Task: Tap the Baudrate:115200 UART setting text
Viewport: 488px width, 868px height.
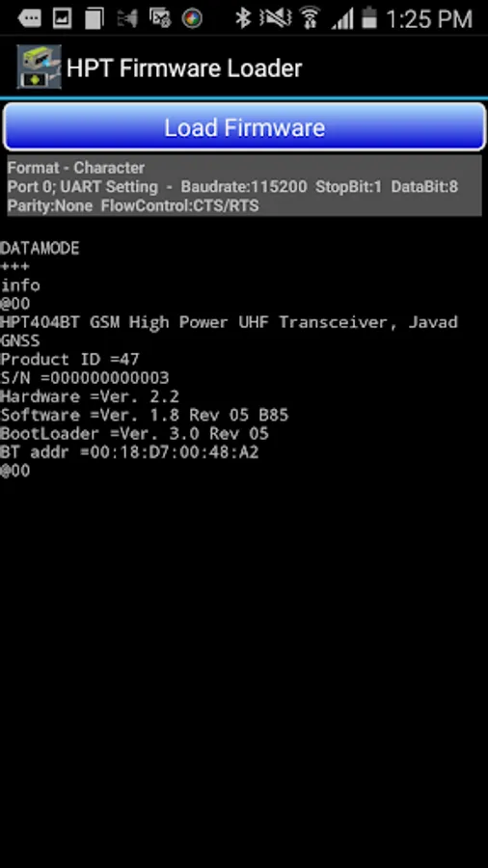Action: [243, 186]
